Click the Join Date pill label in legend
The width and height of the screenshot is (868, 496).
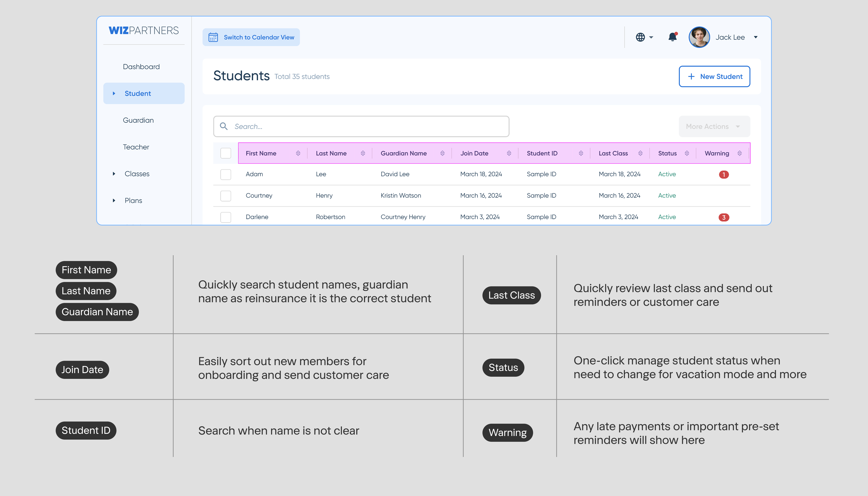pos(82,370)
